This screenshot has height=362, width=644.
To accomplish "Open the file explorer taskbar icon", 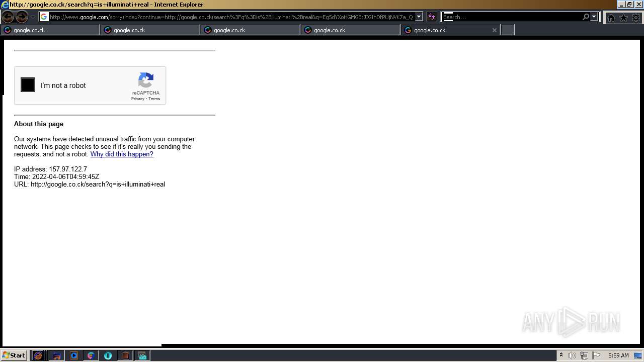I will click(x=57, y=355).
